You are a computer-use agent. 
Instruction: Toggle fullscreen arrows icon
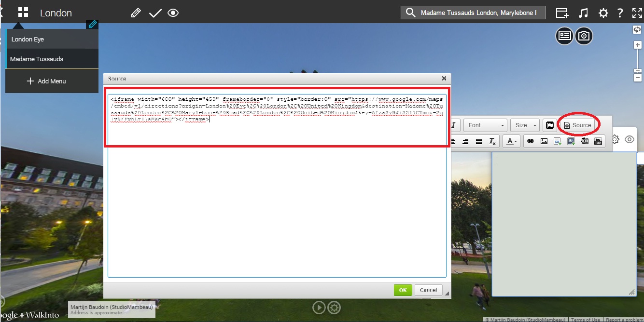(x=637, y=13)
